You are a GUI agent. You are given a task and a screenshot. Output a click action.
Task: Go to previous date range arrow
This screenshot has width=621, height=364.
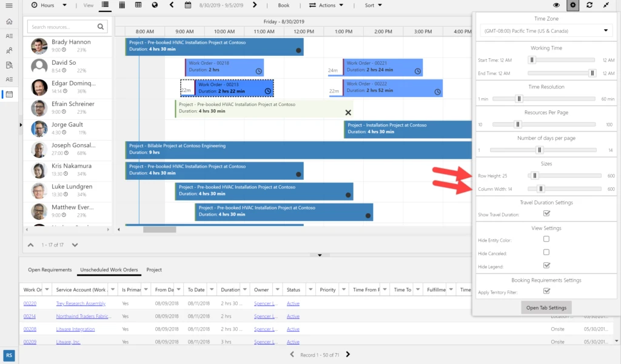(x=172, y=5)
